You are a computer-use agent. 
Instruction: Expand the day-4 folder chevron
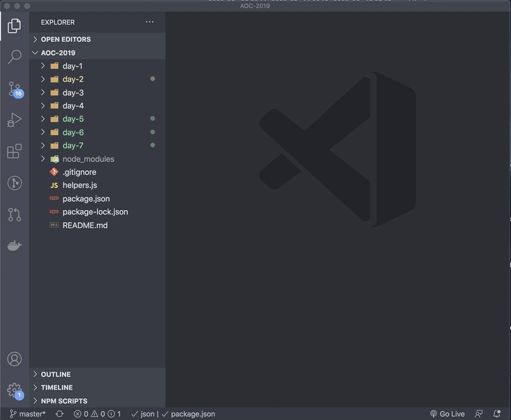43,106
